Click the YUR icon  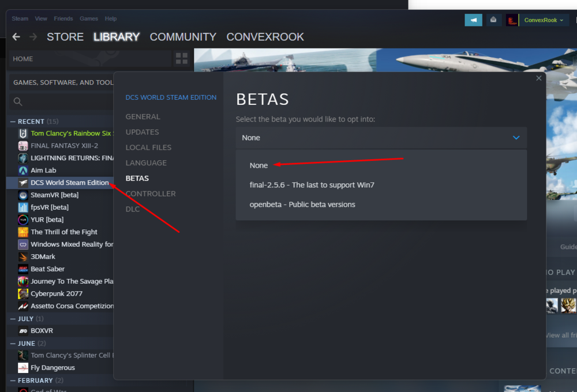pos(23,220)
